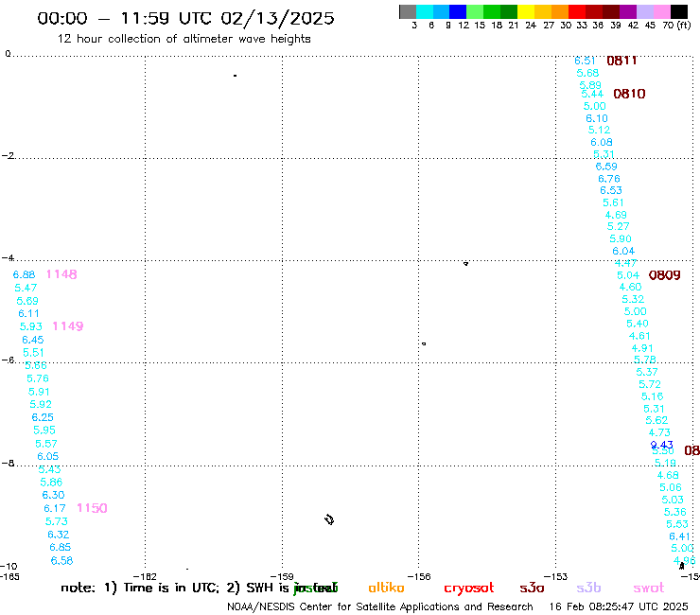Click the 6.45 wave height value
This screenshot has height=615, width=700.
click(33, 340)
